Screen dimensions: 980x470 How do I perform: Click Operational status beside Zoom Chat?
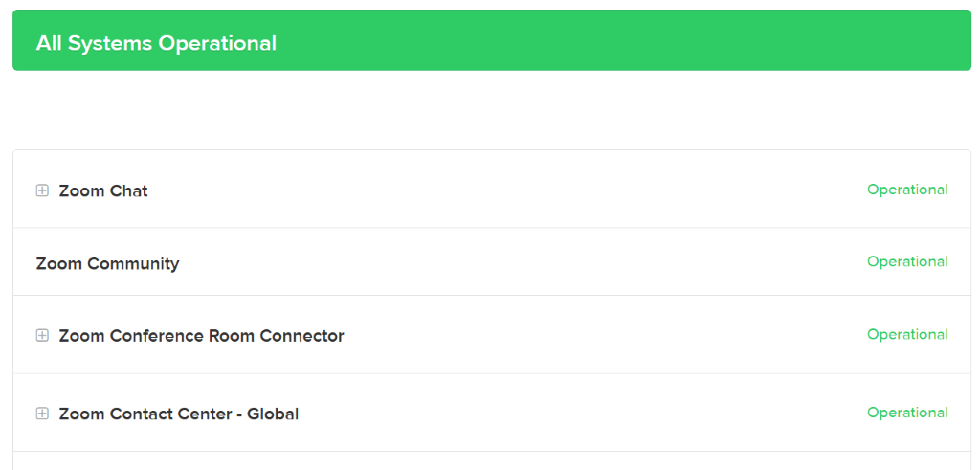click(x=907, y=190)
